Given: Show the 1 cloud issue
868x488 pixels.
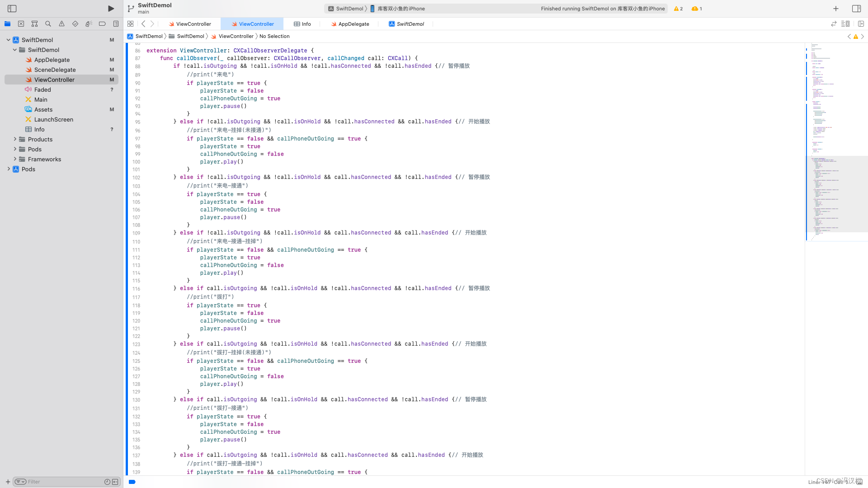Looking at the screenshot, I should pos(697,9).
